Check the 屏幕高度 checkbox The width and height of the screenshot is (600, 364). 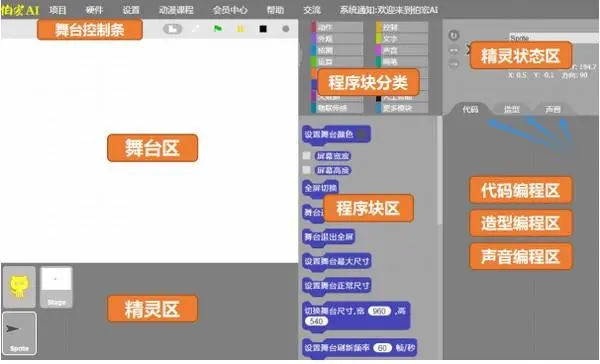[307, 170]
